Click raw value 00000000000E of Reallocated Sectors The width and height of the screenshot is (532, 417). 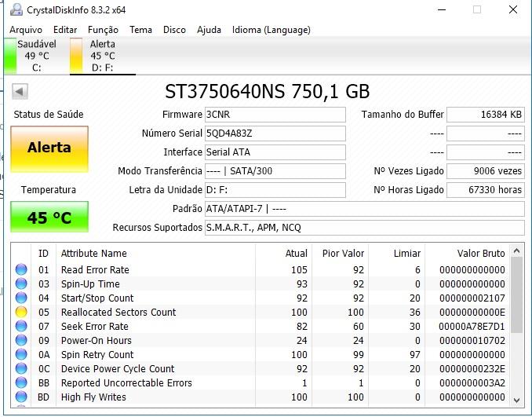coord(472,313)
